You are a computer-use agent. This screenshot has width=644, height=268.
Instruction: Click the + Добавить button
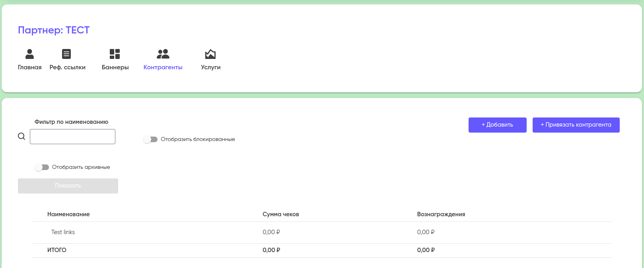point(498,125)
